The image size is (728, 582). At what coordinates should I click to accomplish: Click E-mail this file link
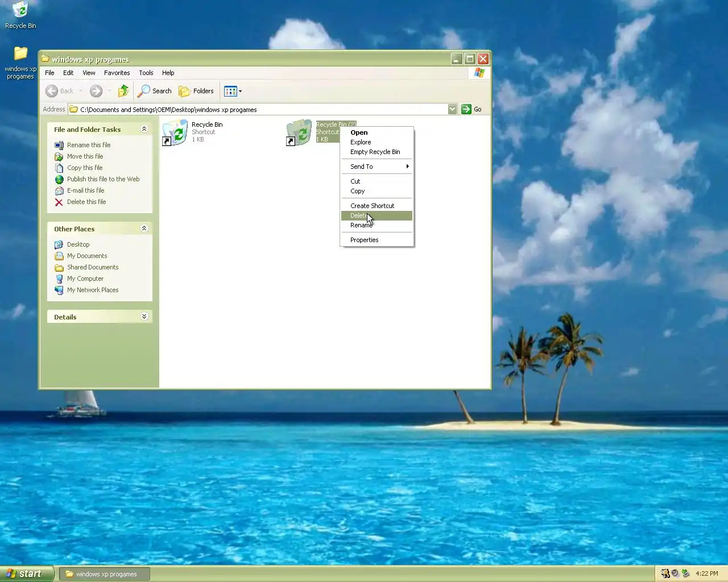[86, 190]
